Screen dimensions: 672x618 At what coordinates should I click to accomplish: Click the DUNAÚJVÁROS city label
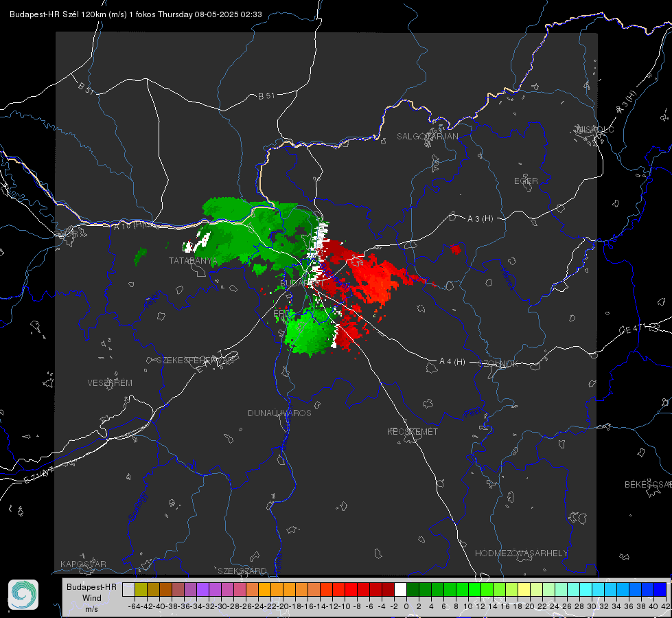click(279, 413)
